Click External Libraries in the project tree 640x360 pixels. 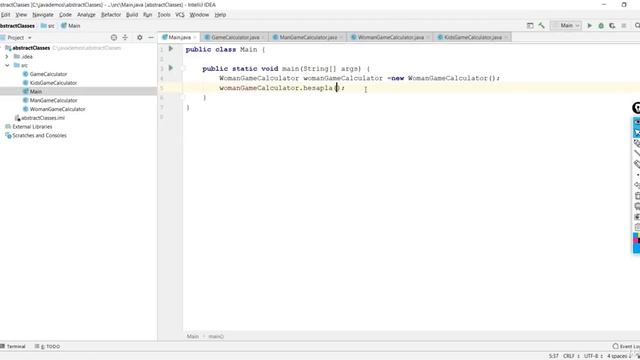click(32, 127)
